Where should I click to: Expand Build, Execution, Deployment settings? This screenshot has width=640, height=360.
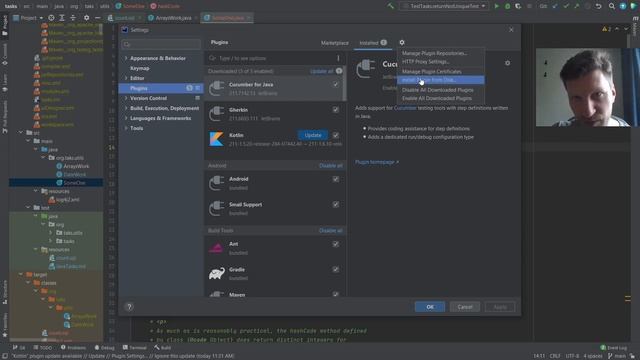click(x=126, y=108)
